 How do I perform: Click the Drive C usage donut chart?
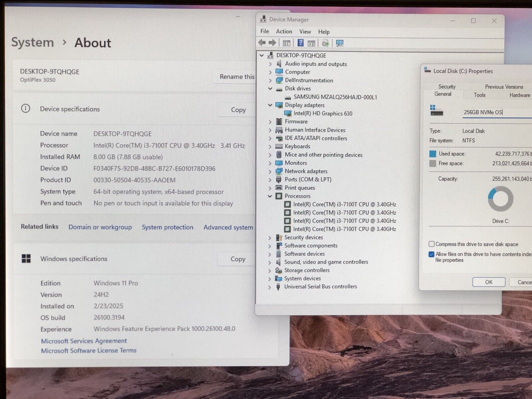click(500, 199)
